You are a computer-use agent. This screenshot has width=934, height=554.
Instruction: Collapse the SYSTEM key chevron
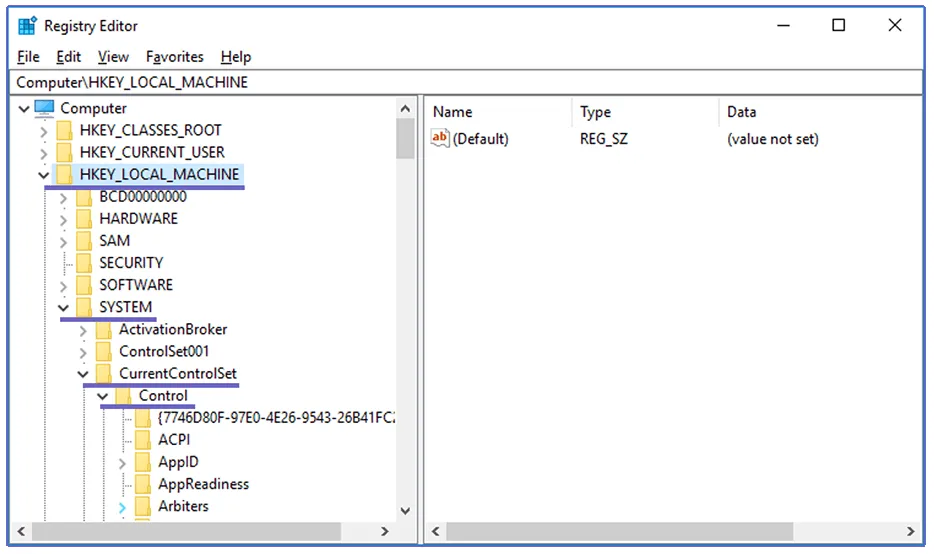tap(63, 308)
